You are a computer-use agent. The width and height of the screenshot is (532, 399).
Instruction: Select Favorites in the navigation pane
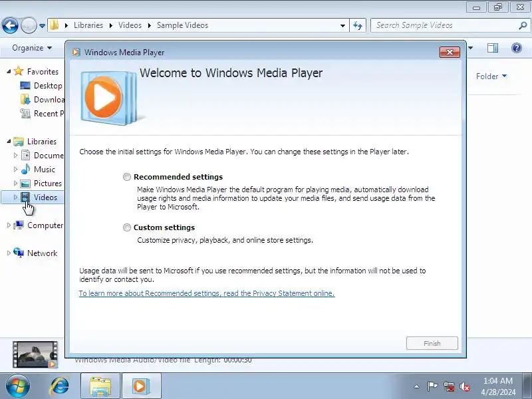[x=43, y=72]
